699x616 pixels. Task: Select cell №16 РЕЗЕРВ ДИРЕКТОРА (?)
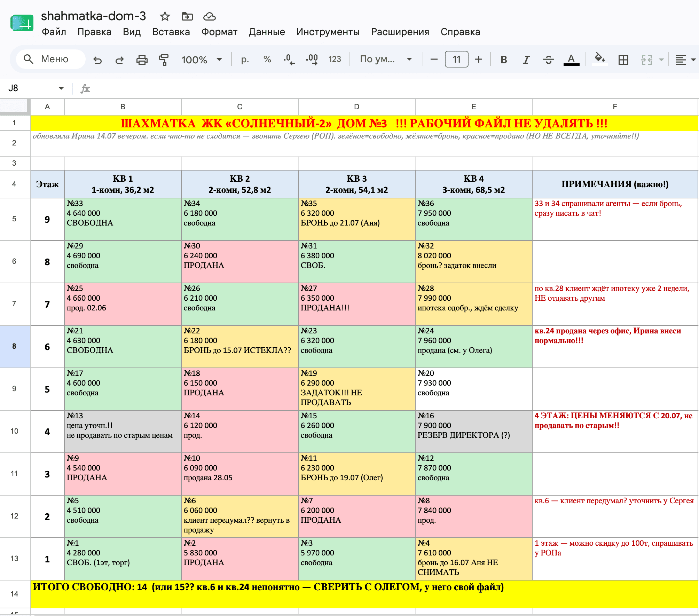tap(474, 432)
